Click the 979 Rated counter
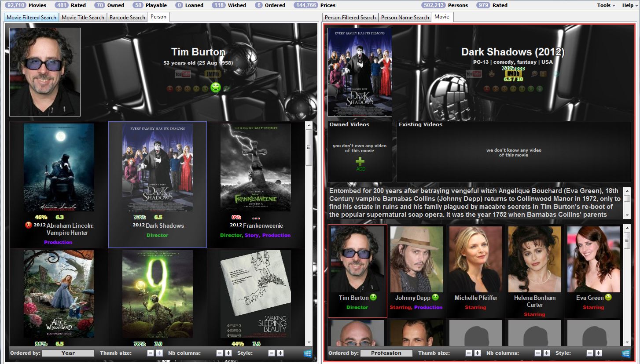 tap(492, 5)
